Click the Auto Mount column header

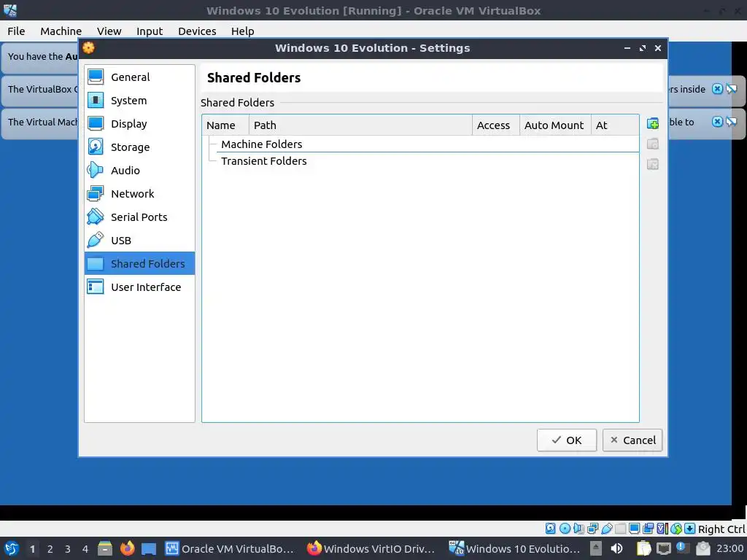555,125
